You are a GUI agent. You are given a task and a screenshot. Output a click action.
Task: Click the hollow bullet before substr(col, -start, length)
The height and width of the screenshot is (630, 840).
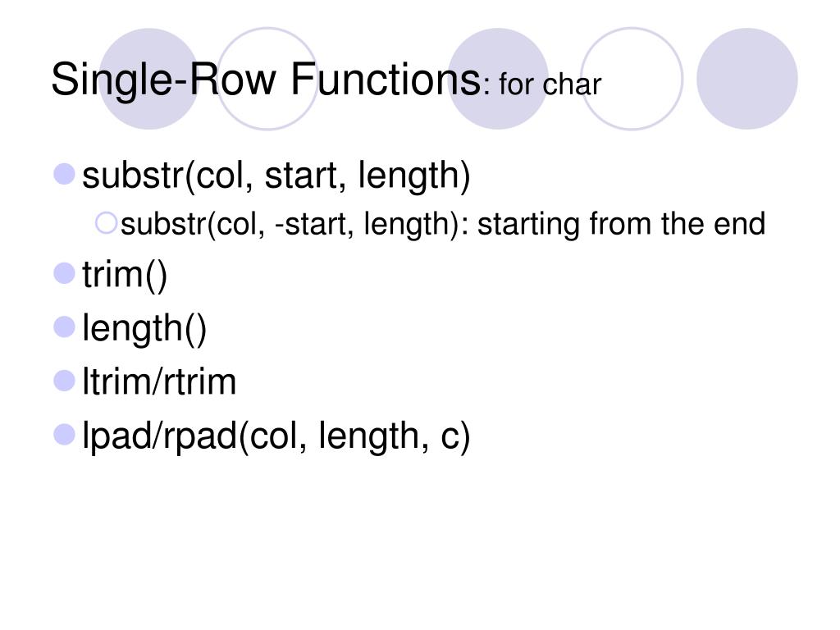106,223
